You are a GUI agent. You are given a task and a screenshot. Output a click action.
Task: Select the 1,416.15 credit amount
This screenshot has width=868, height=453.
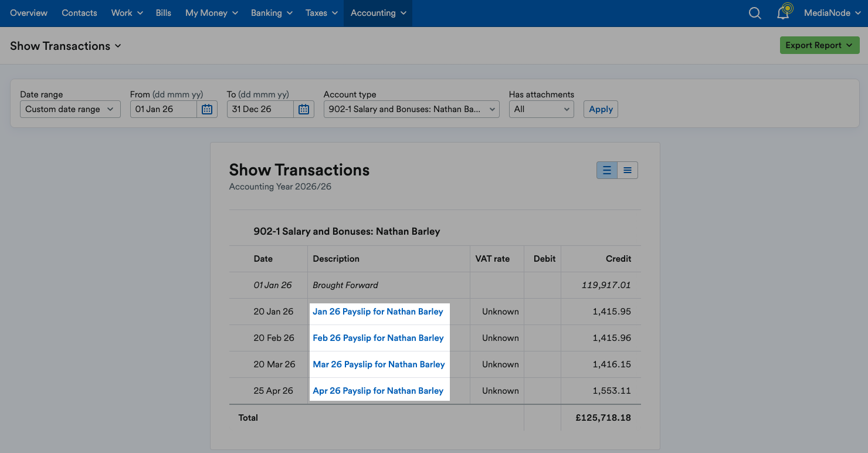612,364
